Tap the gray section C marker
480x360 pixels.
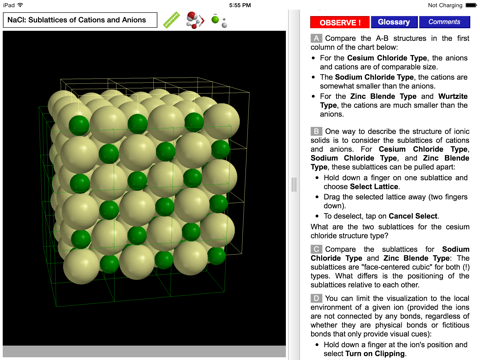click(316, 249)
